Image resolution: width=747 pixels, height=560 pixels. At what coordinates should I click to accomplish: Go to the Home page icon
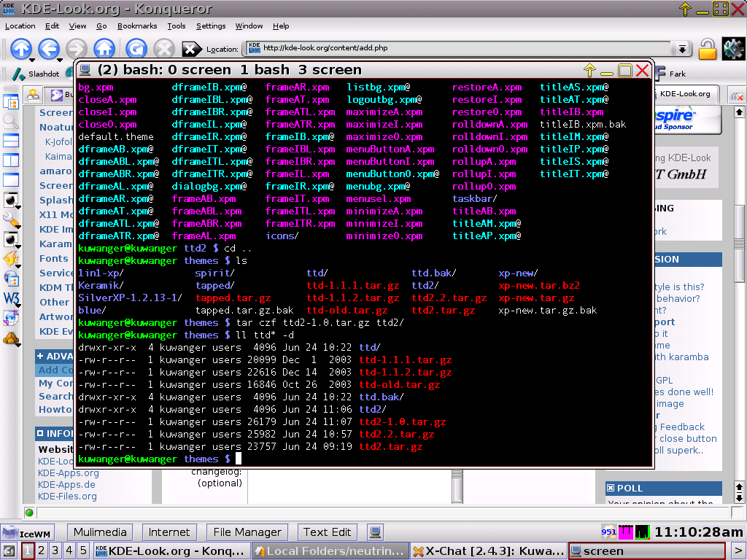(x=104, y=48)
